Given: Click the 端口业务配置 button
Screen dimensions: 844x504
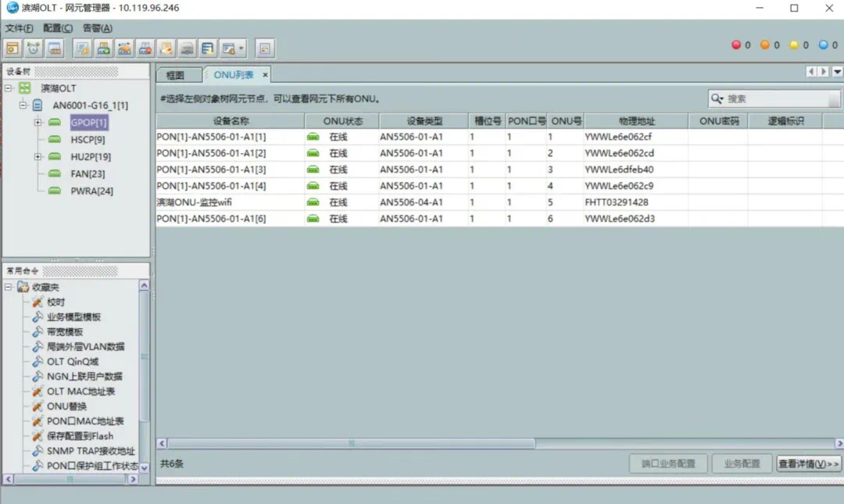Looking at the screenshot, I should point(668,463).
